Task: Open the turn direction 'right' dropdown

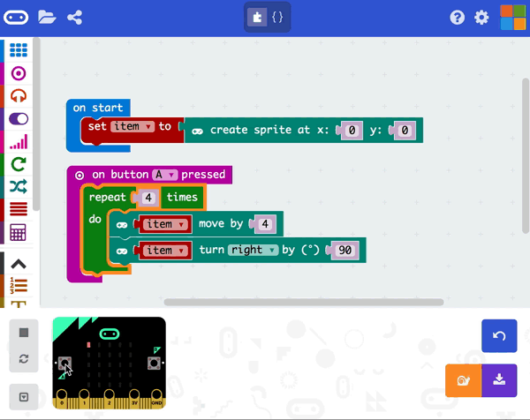Action: pos(253,251)
